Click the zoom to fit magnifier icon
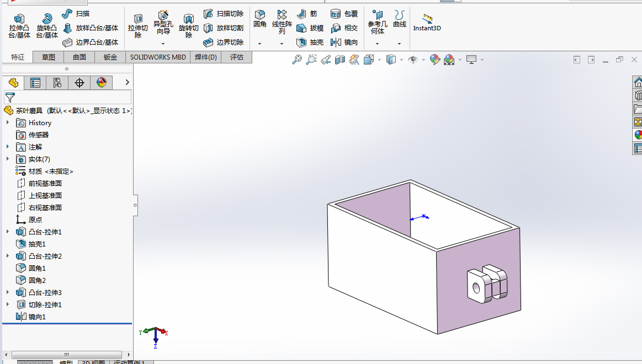Viewport: 642px width, 364px height. tap(297, 60)
